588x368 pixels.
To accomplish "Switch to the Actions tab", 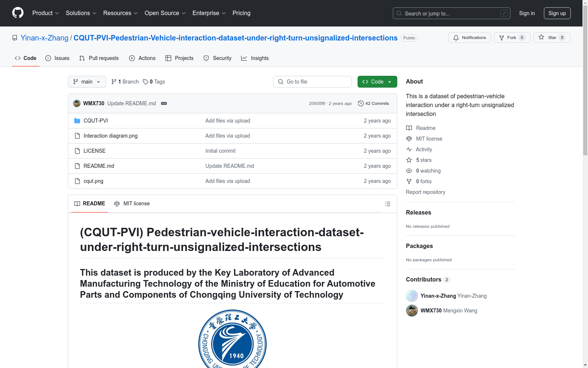I will tap(142, 58).
